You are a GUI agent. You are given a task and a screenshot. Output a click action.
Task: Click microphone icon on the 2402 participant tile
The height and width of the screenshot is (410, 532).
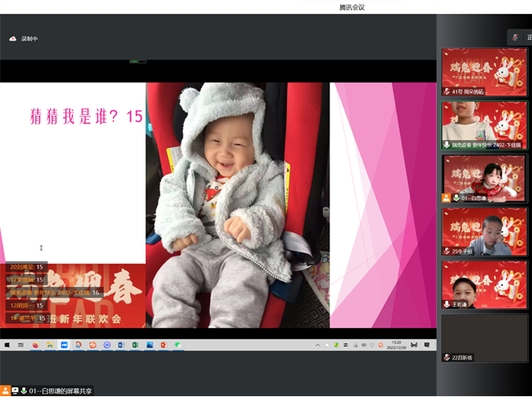[x=447, y=145]
